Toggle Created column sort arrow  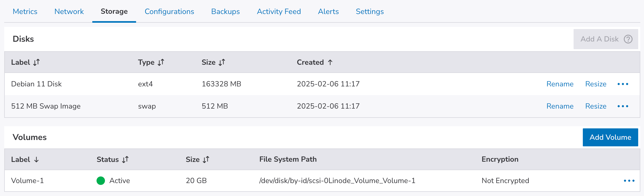(330, 62)
